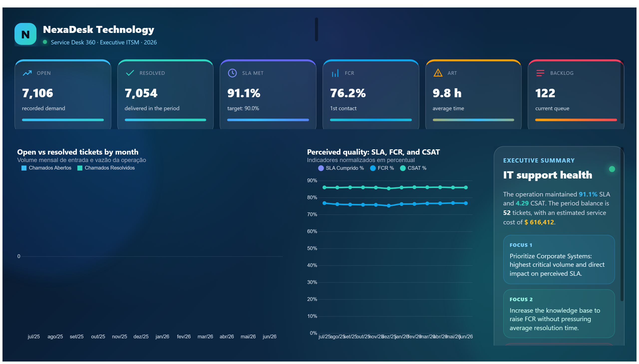Click the CSAT data point for jul/25
This screenshot has height=364, width=639.
click(x=324, y=187)
